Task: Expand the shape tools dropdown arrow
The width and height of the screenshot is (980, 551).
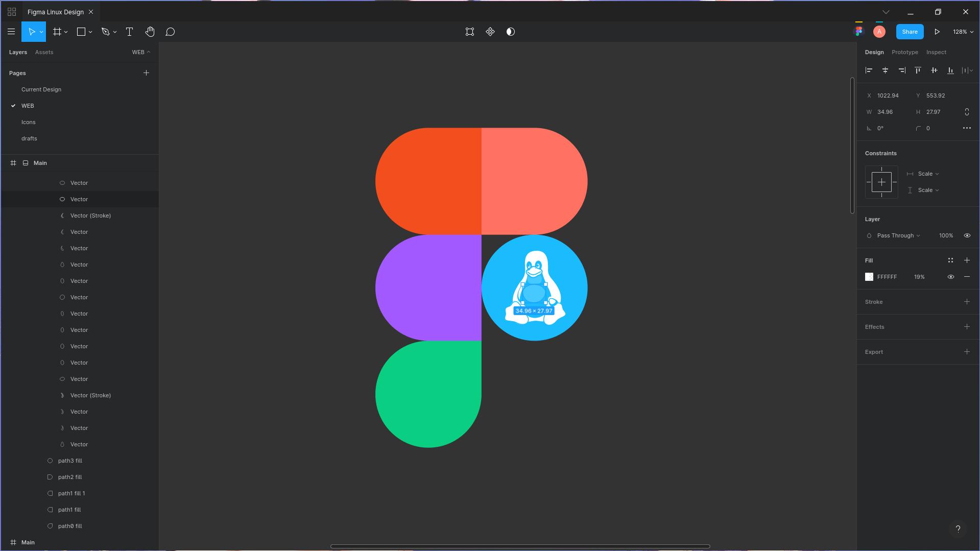Action: point(90,32)
